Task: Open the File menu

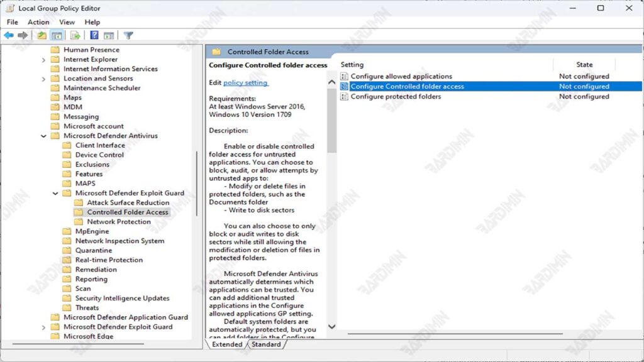Action: pyautogui.click(x=13, y=22)
